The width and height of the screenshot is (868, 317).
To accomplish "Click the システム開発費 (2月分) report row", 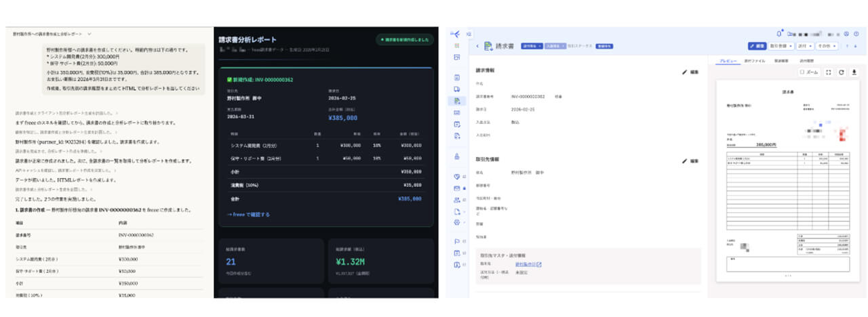I will point(325,145).
